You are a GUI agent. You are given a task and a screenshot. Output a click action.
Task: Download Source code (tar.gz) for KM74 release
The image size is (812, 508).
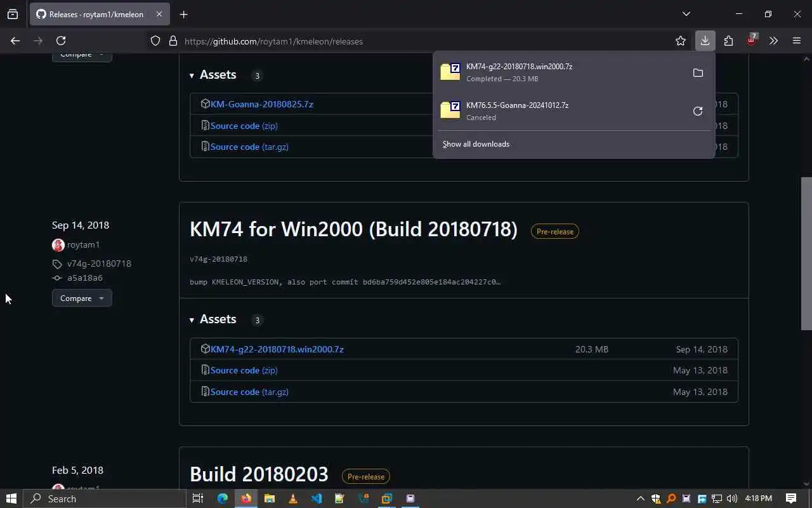249,392
